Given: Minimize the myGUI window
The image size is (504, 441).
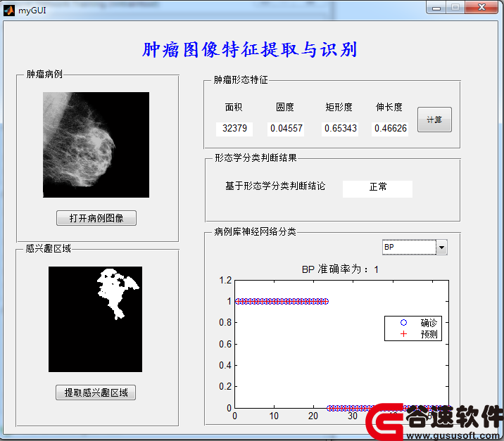Looking at the screenshot, I should [436, 8].
